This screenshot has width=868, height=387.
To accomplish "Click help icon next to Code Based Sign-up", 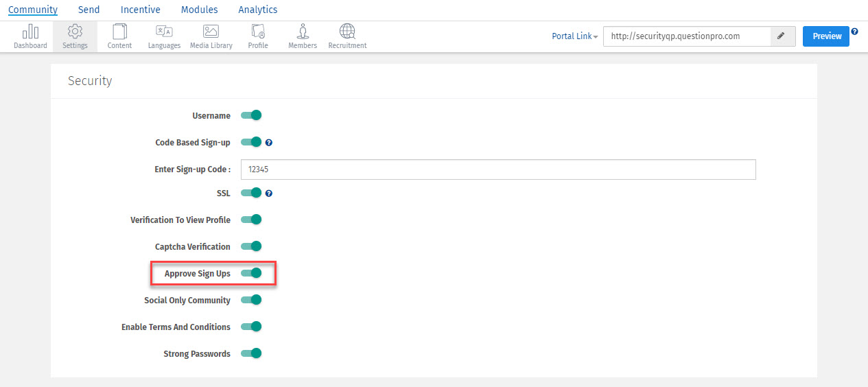I will tap(269, 143).
